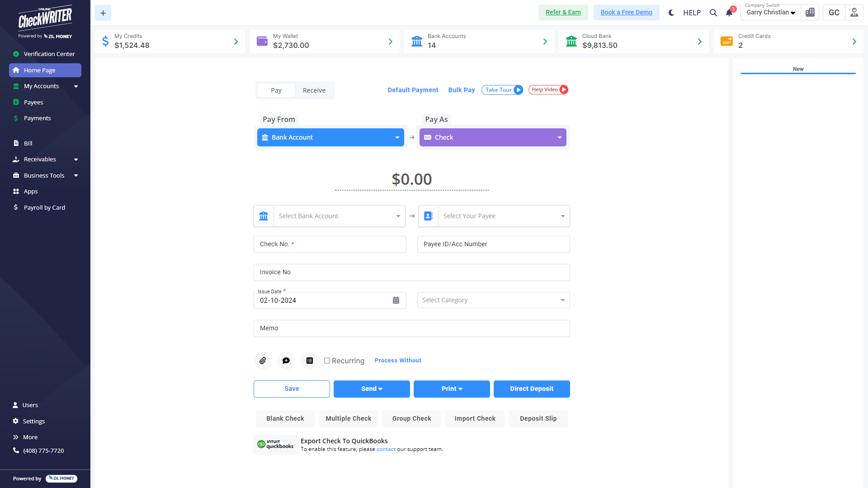Click the company building icon
868x488 pixels.
[x=810, y=13]
